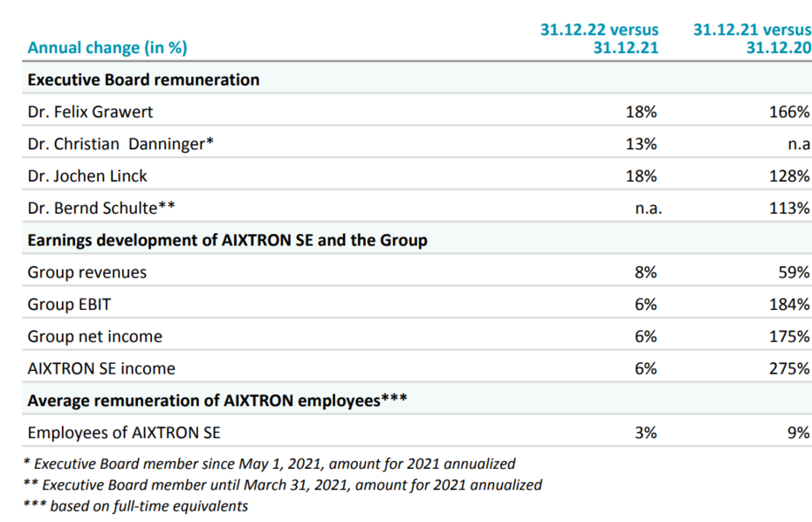The width and height of the screenshot is (812, 522).
Task: Select the 13% value for Dr. Danninger
Action: click(643, 144)
